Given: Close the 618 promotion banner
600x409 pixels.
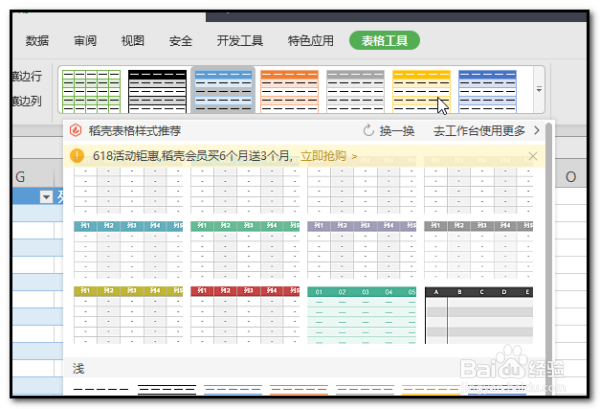Looking at the screenshot, I should pos(533,156).
